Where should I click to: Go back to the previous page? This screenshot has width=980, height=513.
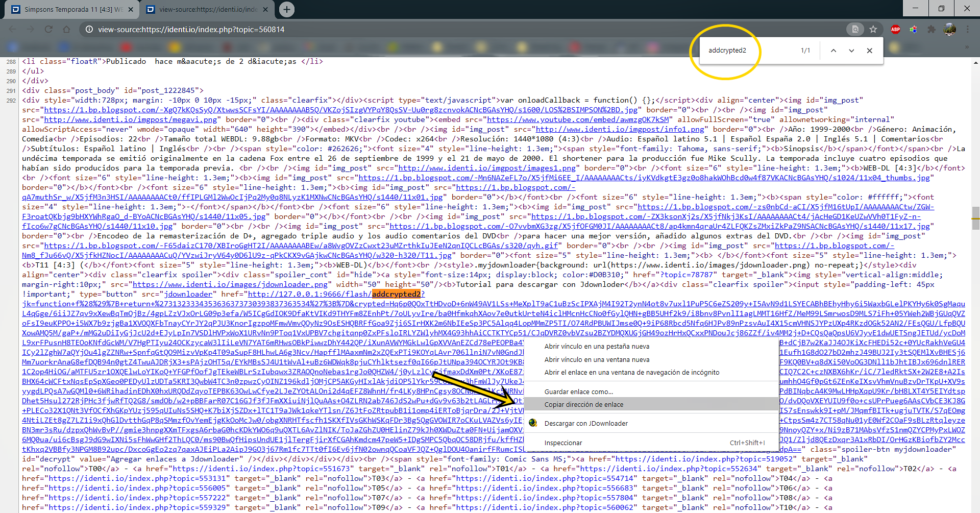pyautogui.click(x=13, y=30)
